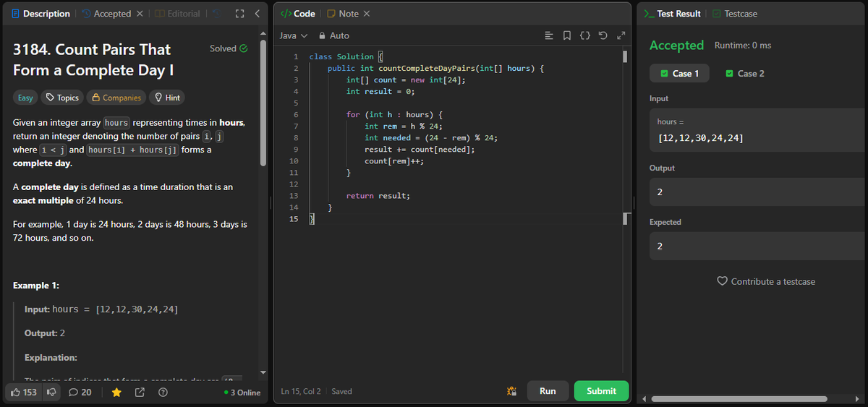Click line number 6 in editor gutter

(295, 115)
